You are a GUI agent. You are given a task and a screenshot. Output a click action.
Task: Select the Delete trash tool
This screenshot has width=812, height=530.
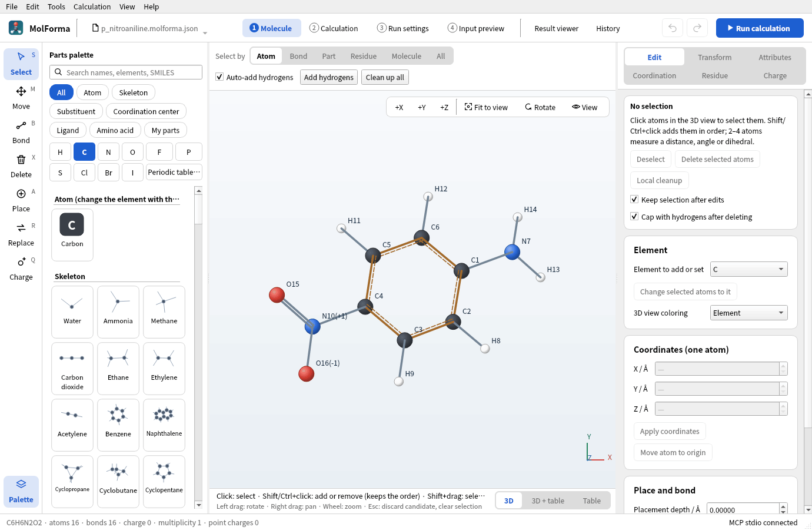tap(21, 166)
